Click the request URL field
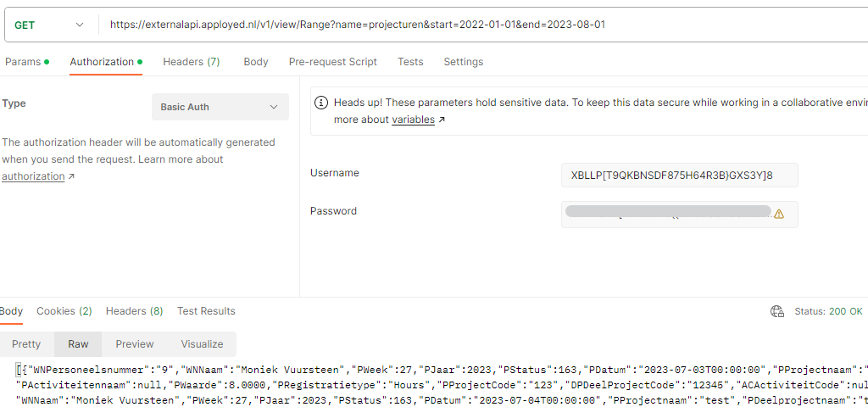Screen dimensions: 868x407 (481, 25)
